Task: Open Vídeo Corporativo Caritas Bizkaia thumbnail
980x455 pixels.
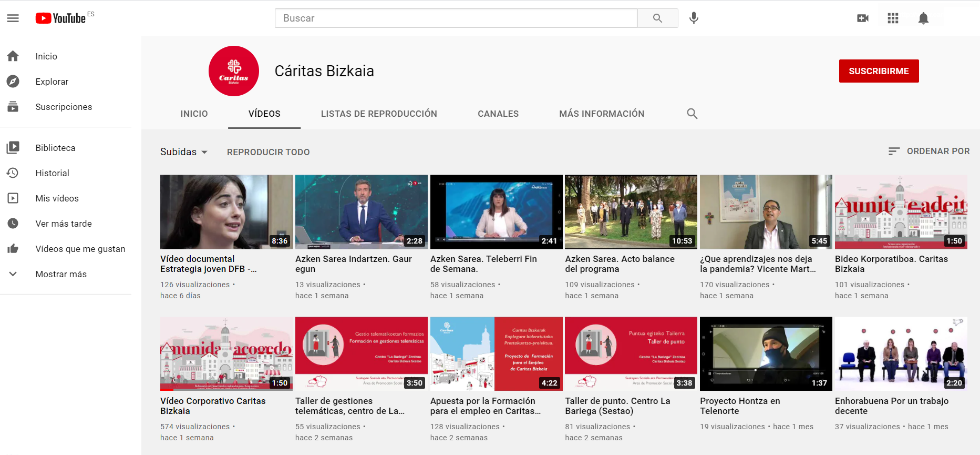Action: click(226, 353)
